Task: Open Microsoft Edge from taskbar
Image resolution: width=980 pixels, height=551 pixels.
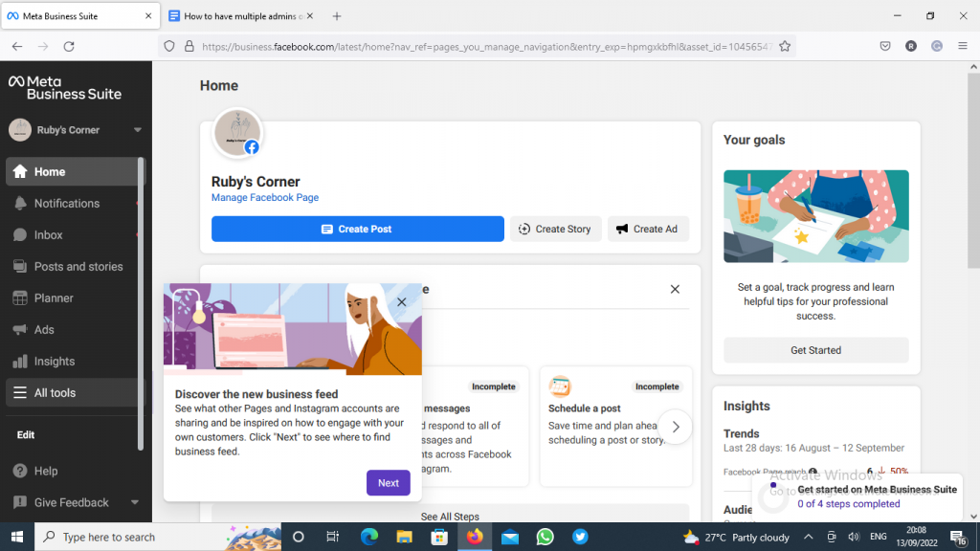Action: pos(368,537)
